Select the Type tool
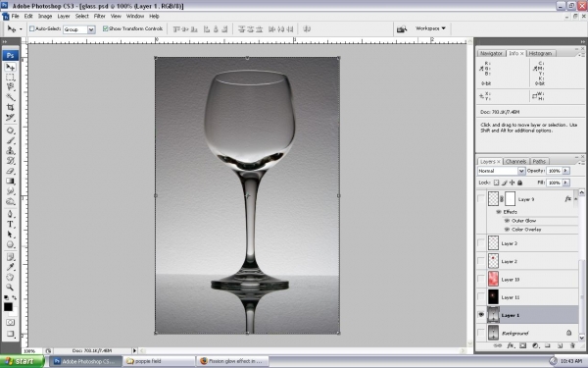Image resolution: width=588 pixels, height=368 pixels. click(x=10, y=225)
